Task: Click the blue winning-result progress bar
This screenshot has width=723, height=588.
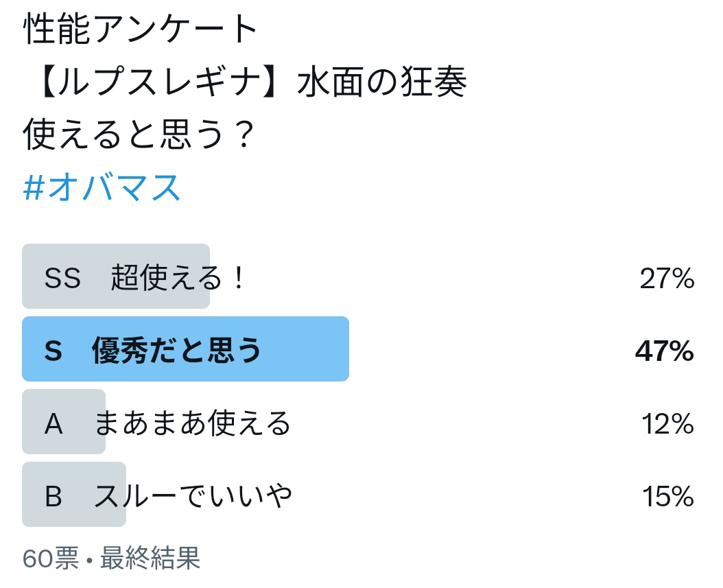Action: pyautogui.click(x=185, y=349)
